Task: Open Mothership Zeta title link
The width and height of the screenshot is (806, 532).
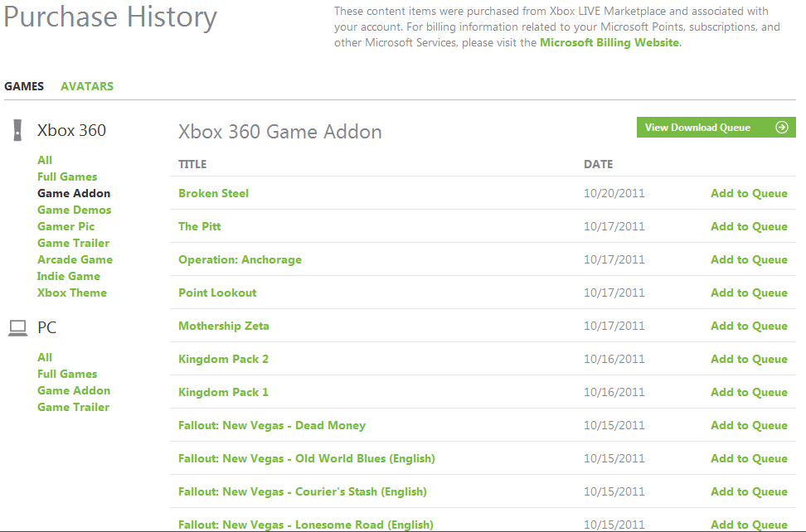Action: pos(224,326)
